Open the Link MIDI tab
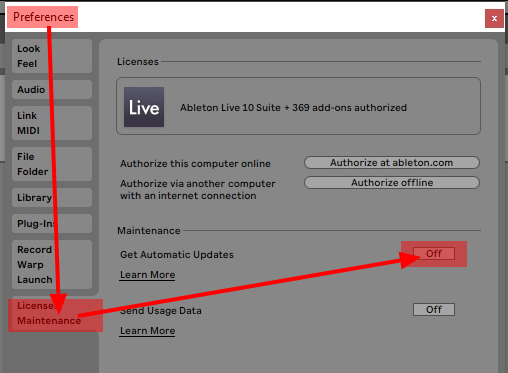This screenshot has height=373, width=508. 52,123
